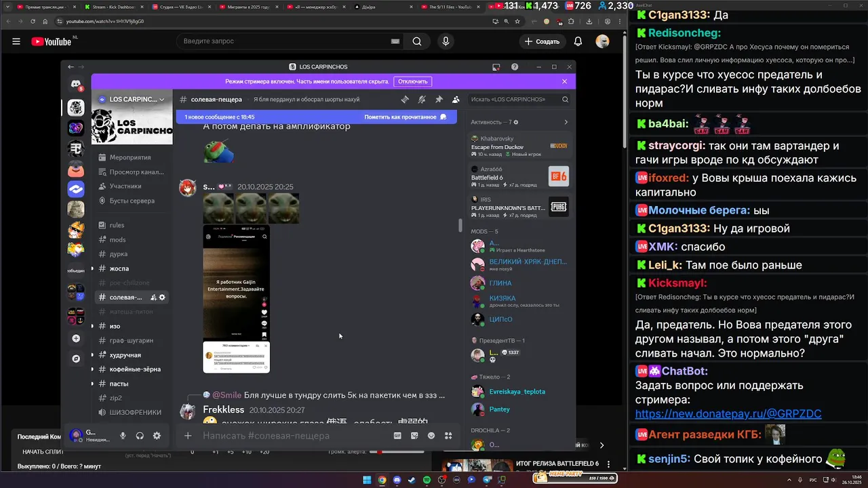Open Discord sticker picker
This screenshot has width=868, height=488.
[414, 436]
